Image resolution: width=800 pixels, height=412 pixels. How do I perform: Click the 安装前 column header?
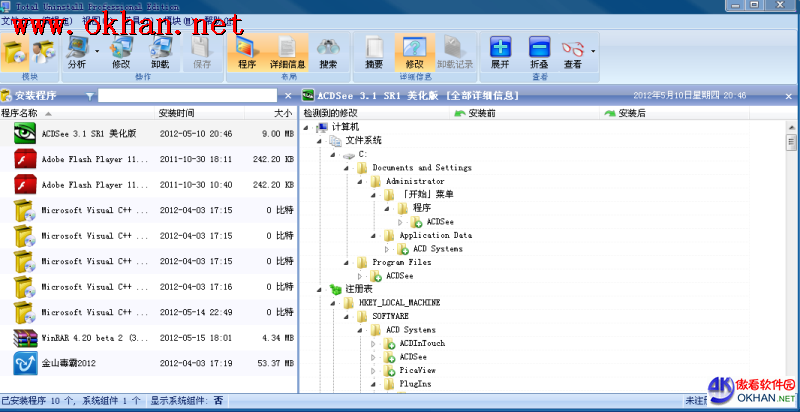coord(525,113)
